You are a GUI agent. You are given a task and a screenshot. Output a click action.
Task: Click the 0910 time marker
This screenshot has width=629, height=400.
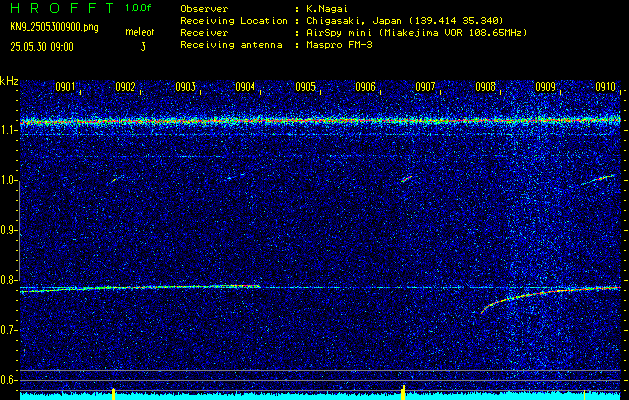pos(605,87)
